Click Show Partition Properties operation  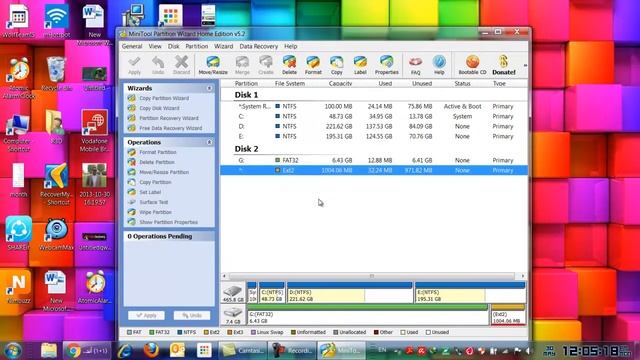[x=168, y=222]
